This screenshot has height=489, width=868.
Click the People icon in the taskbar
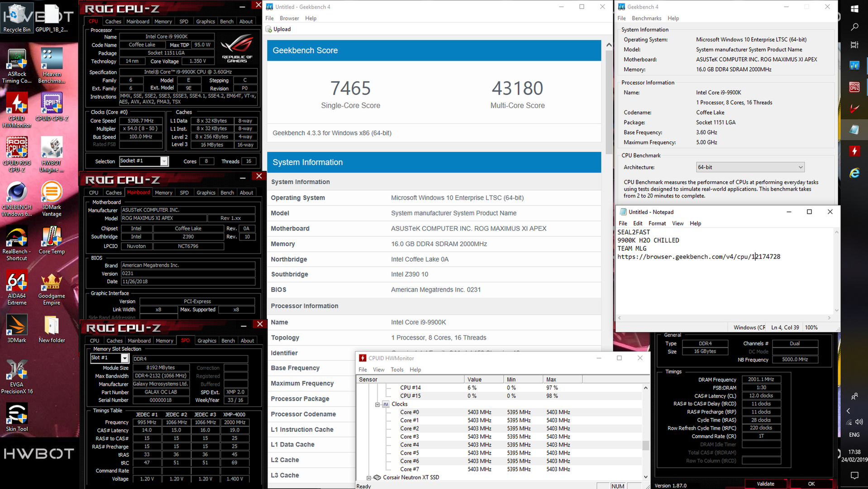[854, 397]
